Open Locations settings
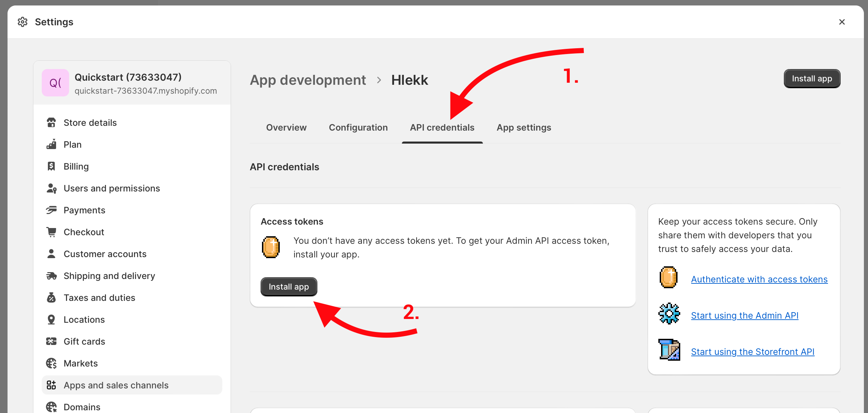 pos(132,320)
